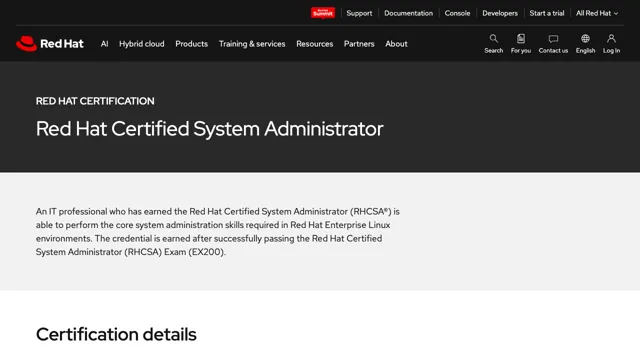Click the Log in user icon
The image size is (640, 360).
[x=611, y=38]
